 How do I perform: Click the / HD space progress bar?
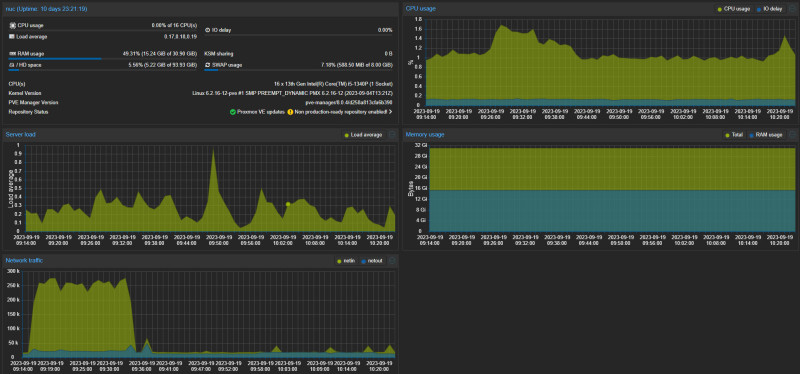tap(103, 70)
